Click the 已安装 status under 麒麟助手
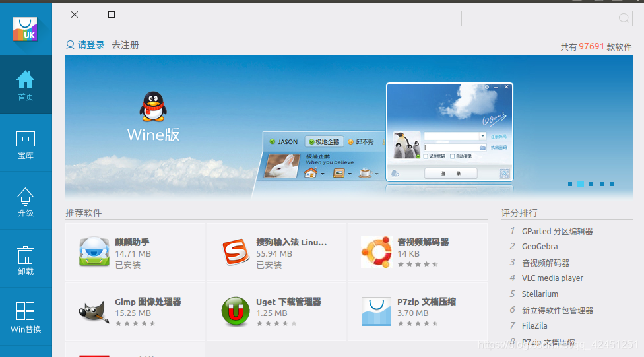The height and width of the screenshot is (357, 644). pos(128,265)
